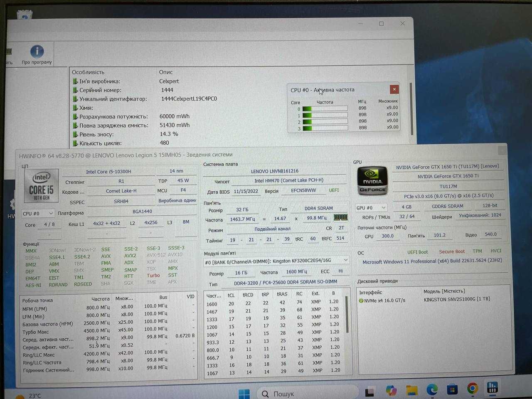Launch Google Chrome from the taskbar
Viewport: 532px width, 399px height.
pyautogui.click(x=473, y=388)
